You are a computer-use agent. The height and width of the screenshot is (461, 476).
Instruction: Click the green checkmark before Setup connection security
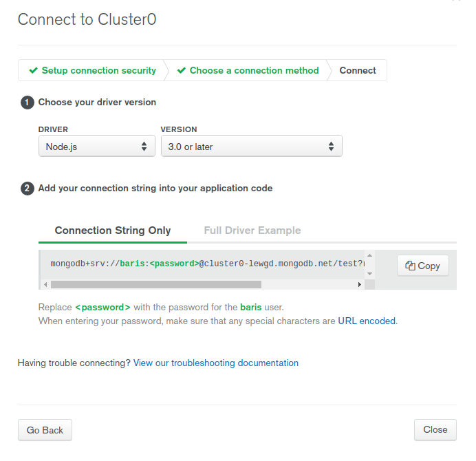(34, 70)
